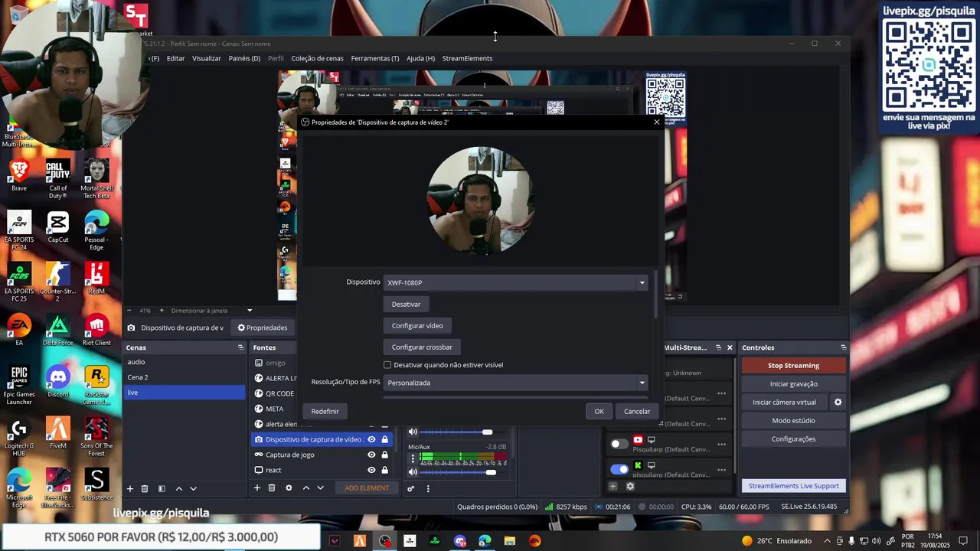Check 'Desativar quando não estiver visível'

pos(387,365)
